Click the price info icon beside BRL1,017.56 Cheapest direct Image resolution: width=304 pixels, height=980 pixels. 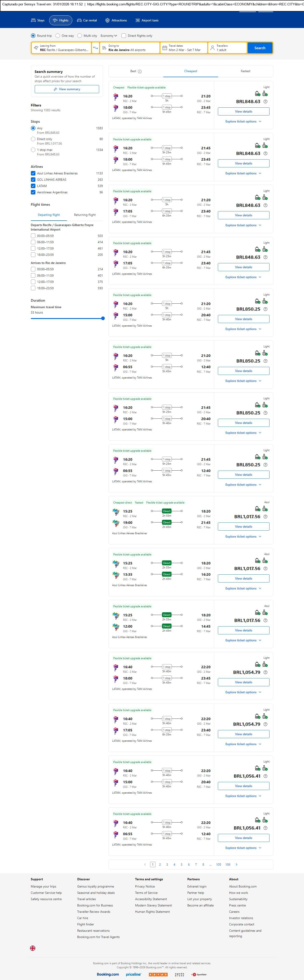pos(265,517)
